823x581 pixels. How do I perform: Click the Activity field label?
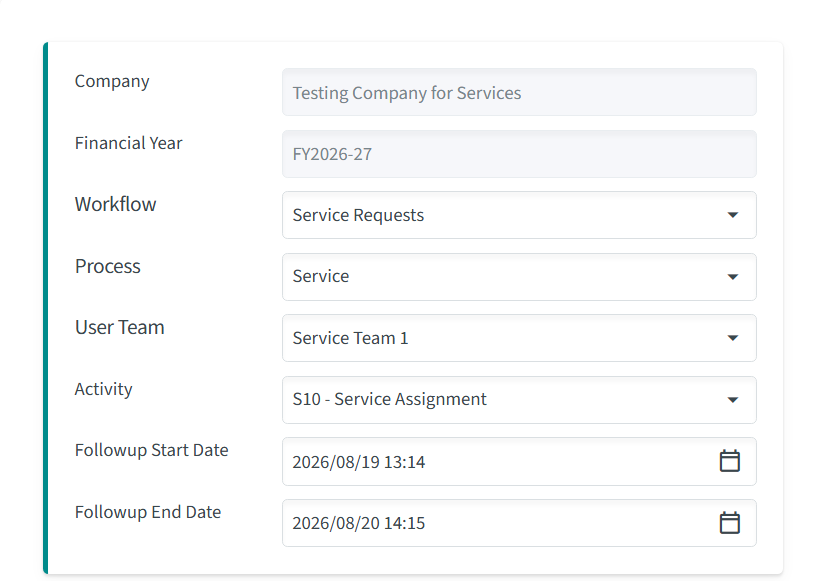click(x=103, y=389)
